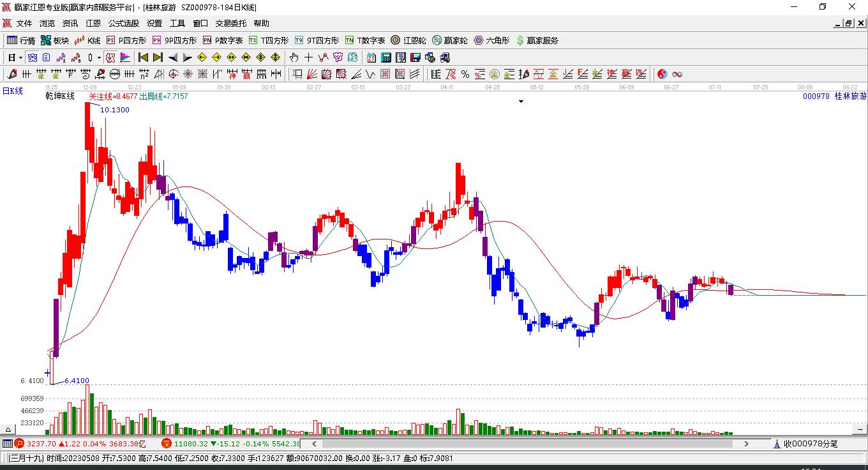
Task: Click the 10.1300 high price marker
Action: [115, 110]
